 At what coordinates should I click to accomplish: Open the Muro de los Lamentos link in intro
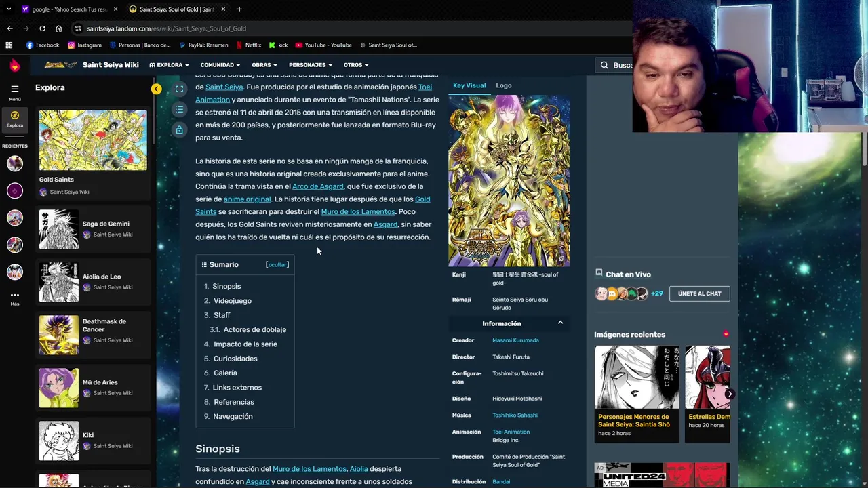(x=358, y=211)
